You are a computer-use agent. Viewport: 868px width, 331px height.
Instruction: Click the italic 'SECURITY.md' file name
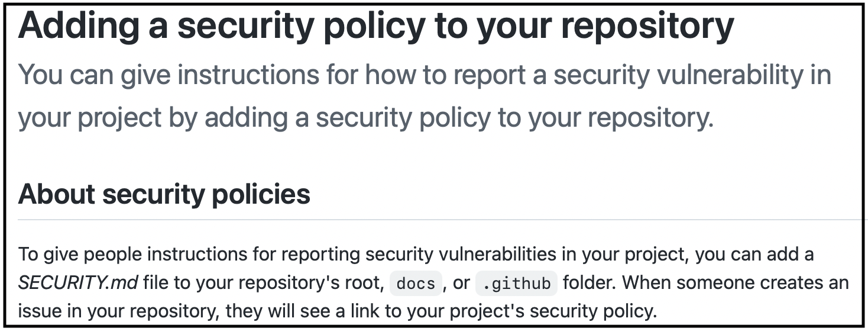[78, 284]
